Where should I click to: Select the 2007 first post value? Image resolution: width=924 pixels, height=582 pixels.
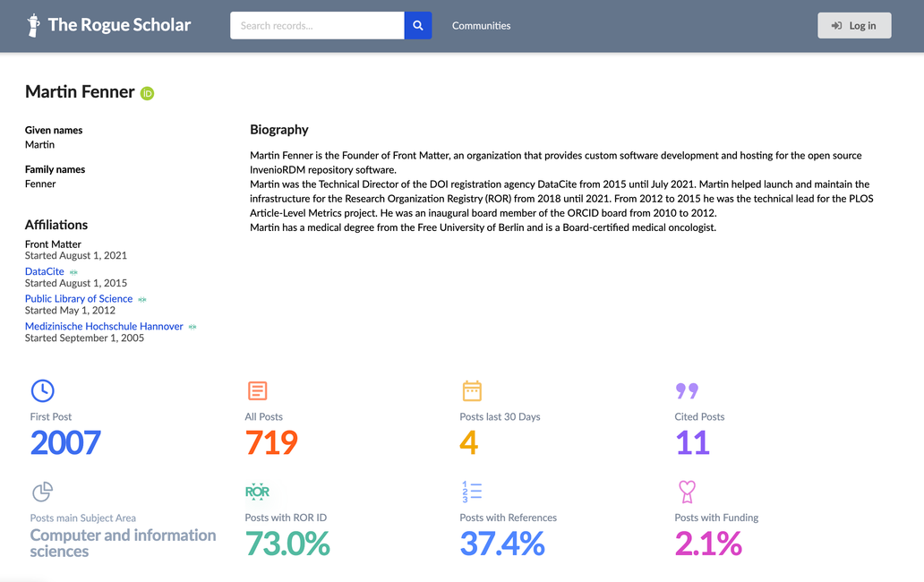click(65, 442)
